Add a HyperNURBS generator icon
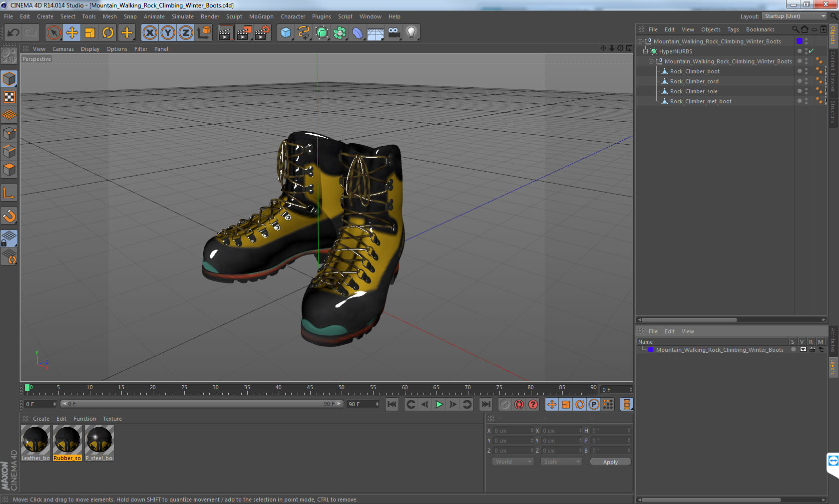 pyautogui.click(x=322, y=33)
